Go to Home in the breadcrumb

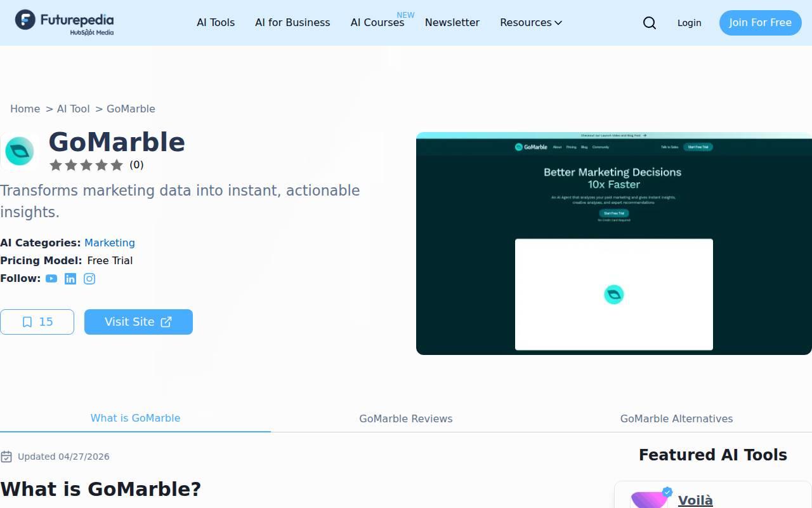(25, 109)
